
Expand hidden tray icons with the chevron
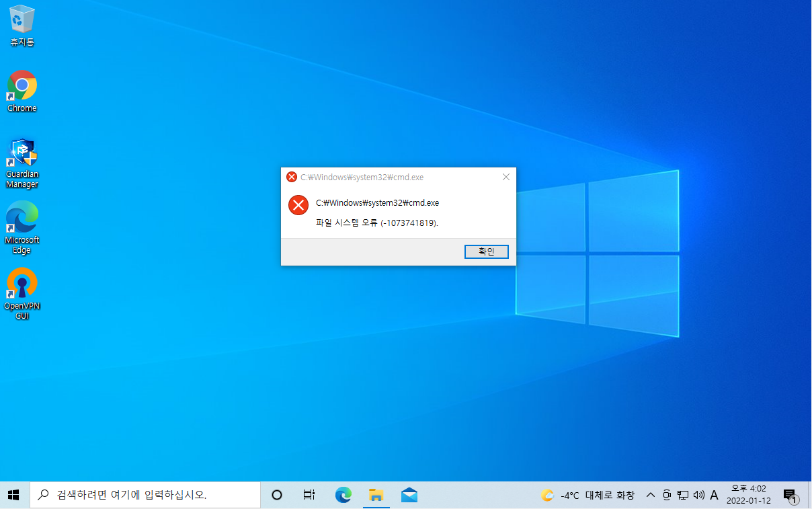coord(650,495)
